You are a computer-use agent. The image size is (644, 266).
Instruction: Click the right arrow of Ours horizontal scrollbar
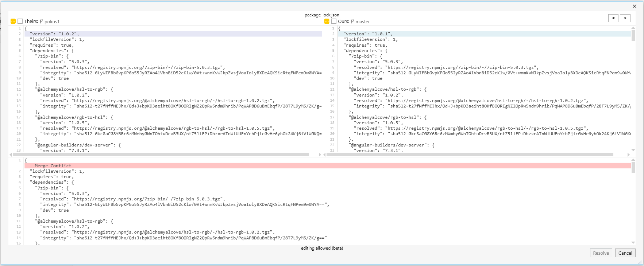coord(628,155)
